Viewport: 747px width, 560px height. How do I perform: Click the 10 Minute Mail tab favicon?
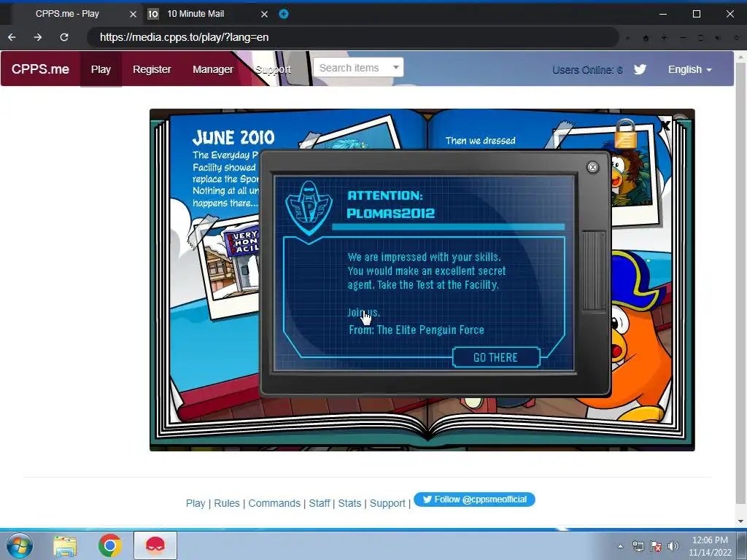153,14
